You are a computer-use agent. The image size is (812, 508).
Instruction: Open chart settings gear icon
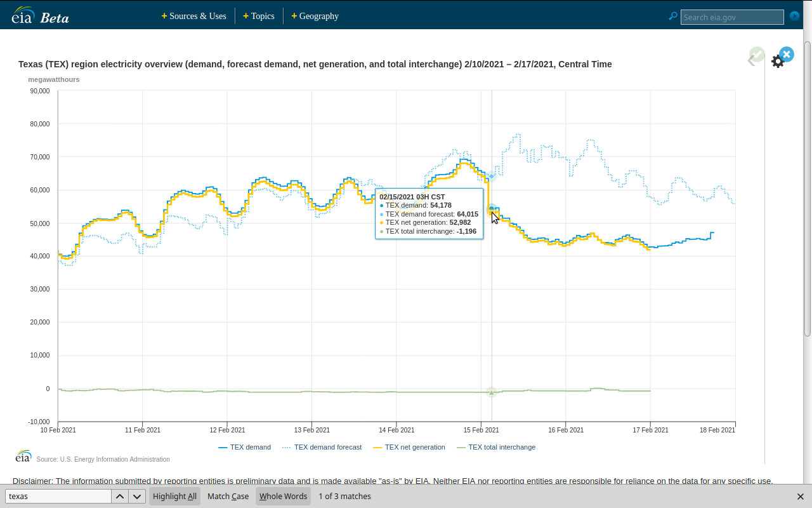point(777,62)
